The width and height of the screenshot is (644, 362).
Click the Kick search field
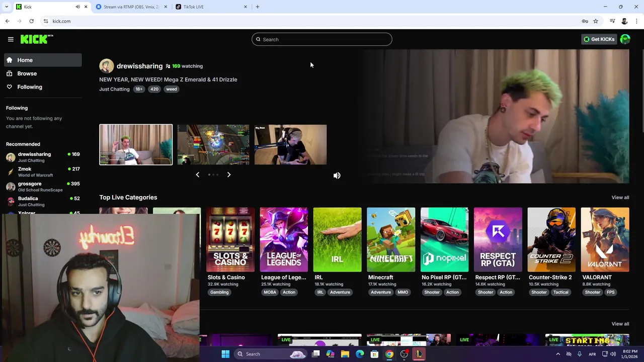click(322, 39)
